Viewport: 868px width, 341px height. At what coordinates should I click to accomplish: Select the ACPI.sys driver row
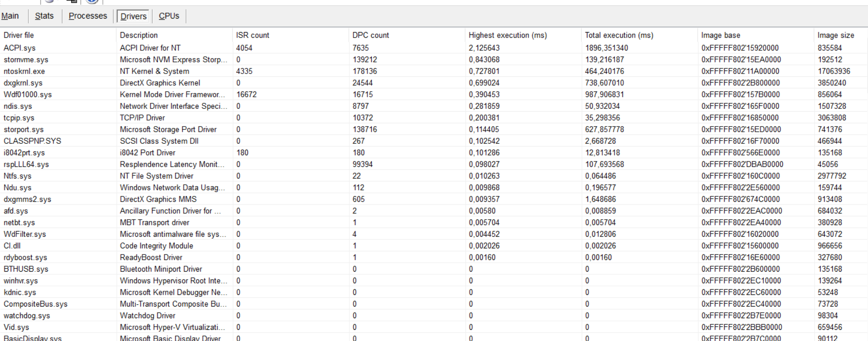point(20,48)
